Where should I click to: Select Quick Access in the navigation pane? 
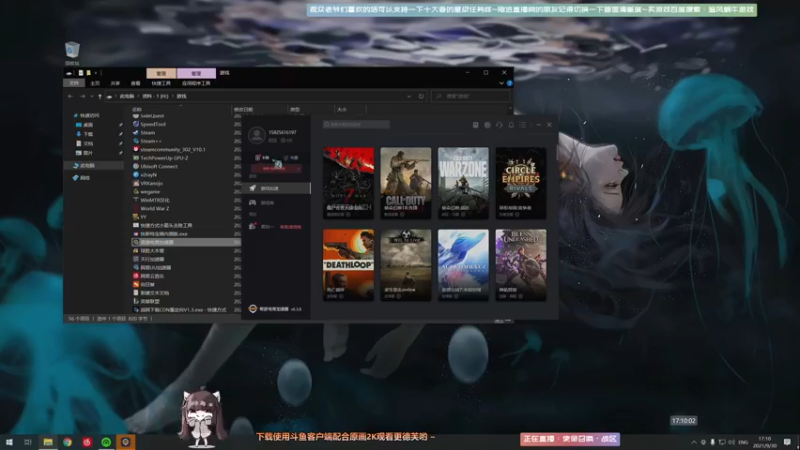86,115
